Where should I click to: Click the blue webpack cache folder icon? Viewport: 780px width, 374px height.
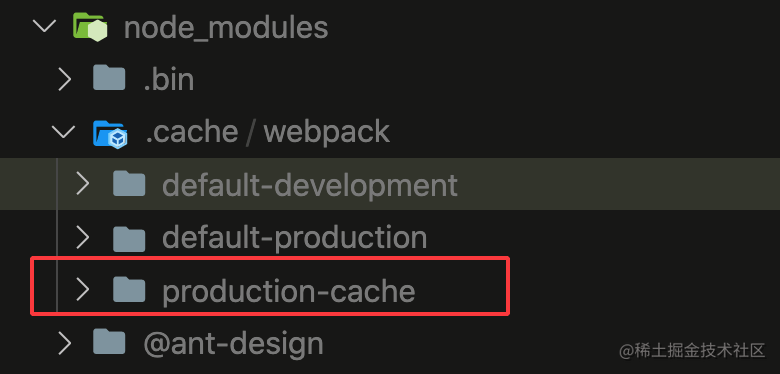coord(110,133)
